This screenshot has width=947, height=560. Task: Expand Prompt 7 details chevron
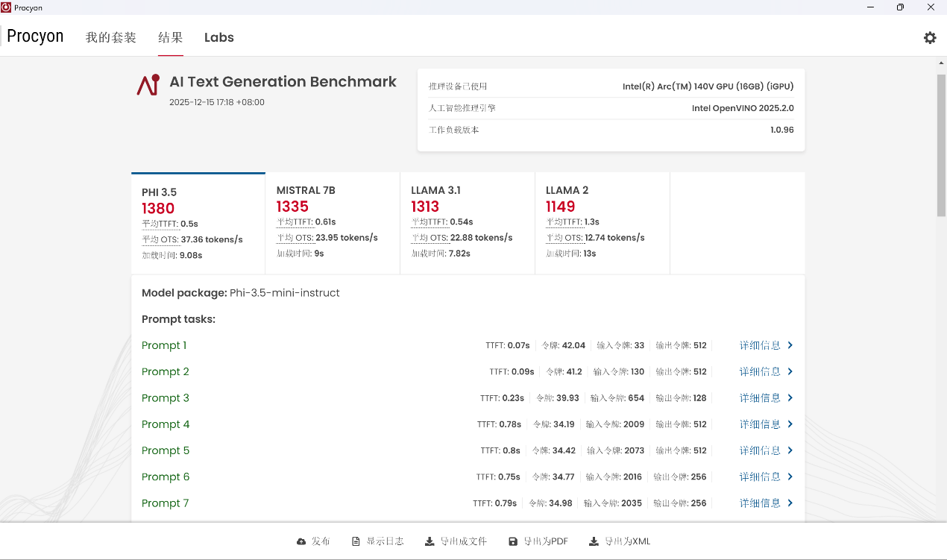(790, 503)
